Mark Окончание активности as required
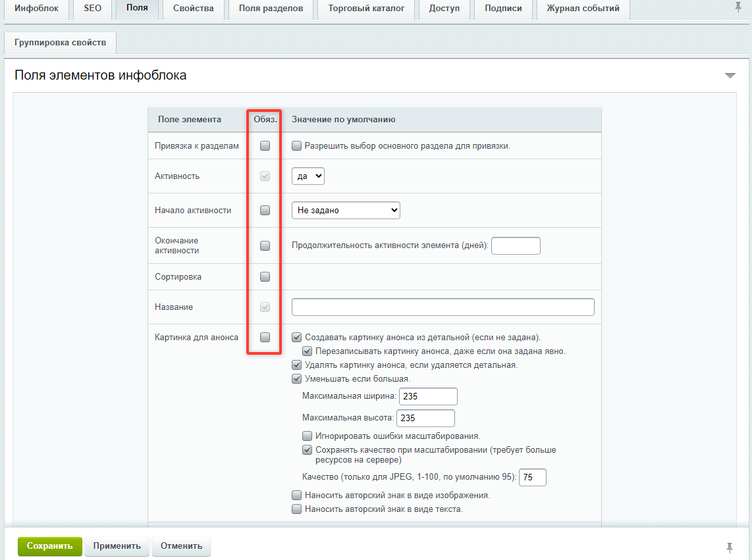The width and height of the screenshot is (752, 560). coord(265,245)
